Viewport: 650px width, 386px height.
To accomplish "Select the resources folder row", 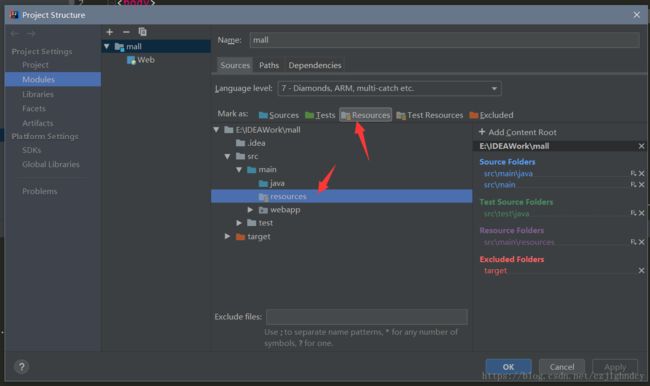I will coord(342,196).
